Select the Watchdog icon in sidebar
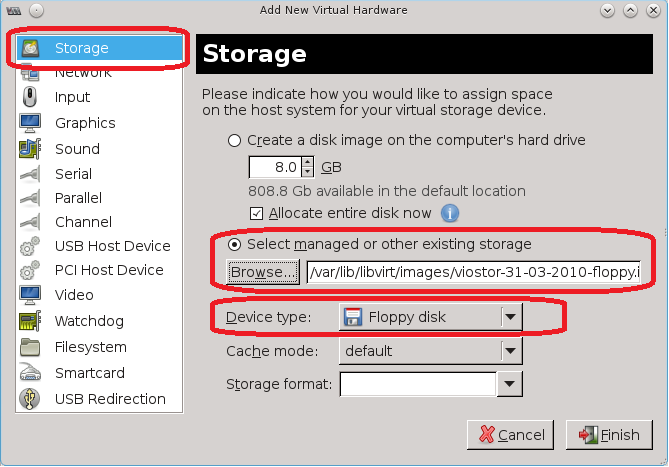Screen dimensions: 669x467 (29, 322)
